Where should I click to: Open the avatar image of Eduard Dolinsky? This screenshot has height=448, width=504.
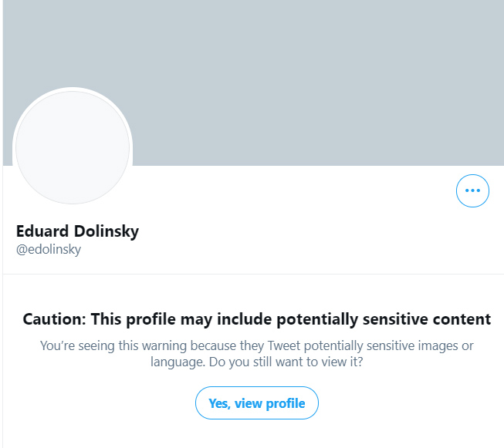click(73, 147)
